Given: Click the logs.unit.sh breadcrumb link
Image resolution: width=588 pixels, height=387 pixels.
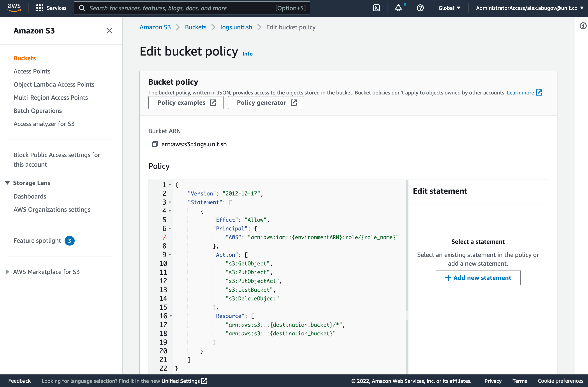Looking at the screenshot, I should [x=236, y=27].
